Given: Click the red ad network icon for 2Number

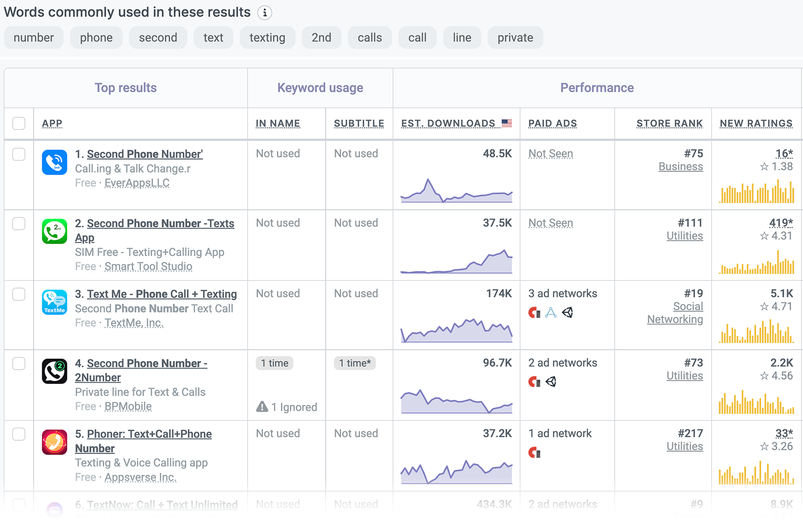Looking at the screenshot, I should click(535, 382).
